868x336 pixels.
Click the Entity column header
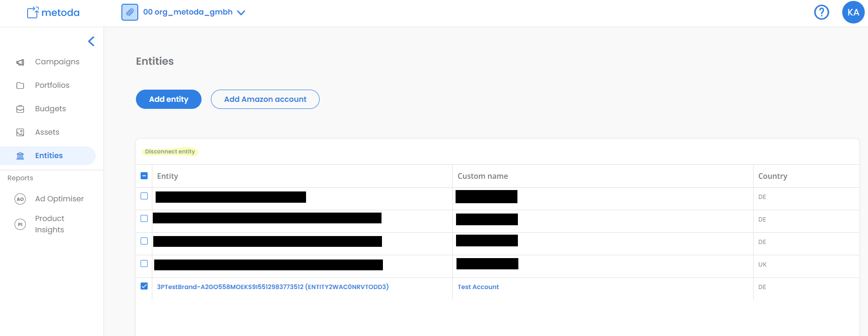[x=167, y=176]
